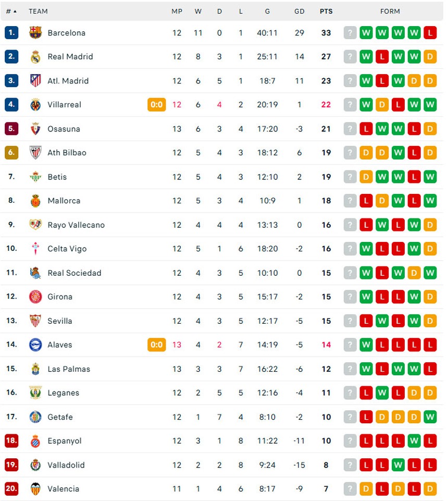Click the Las Palmas crest icon

pyautogui.click(x=35, y=369)
